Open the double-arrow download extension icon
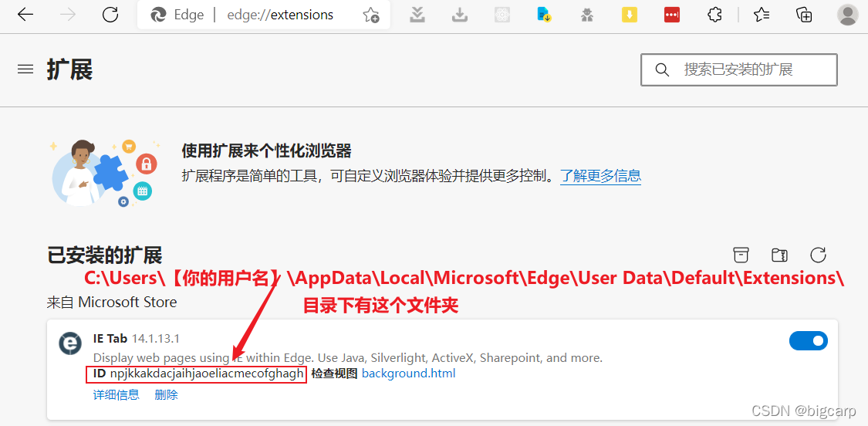 pyautogui.click(x=417, y=15)
